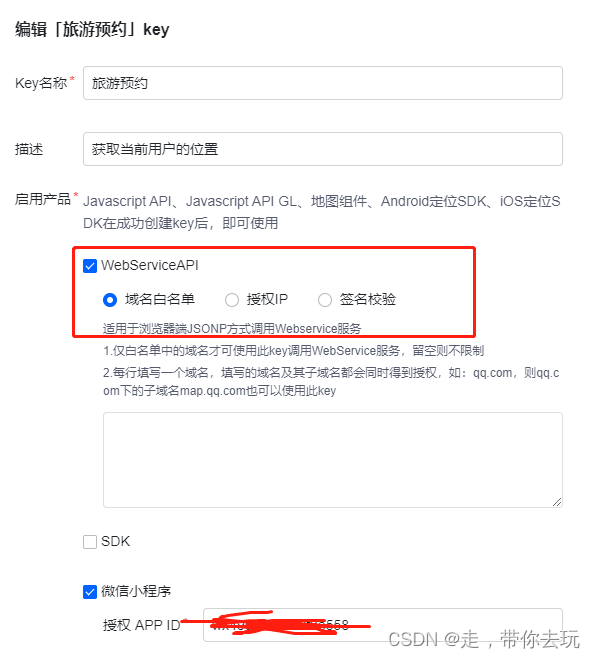Click the WebServiceAPI label text

pyautogui.click(x=150, y=265)
